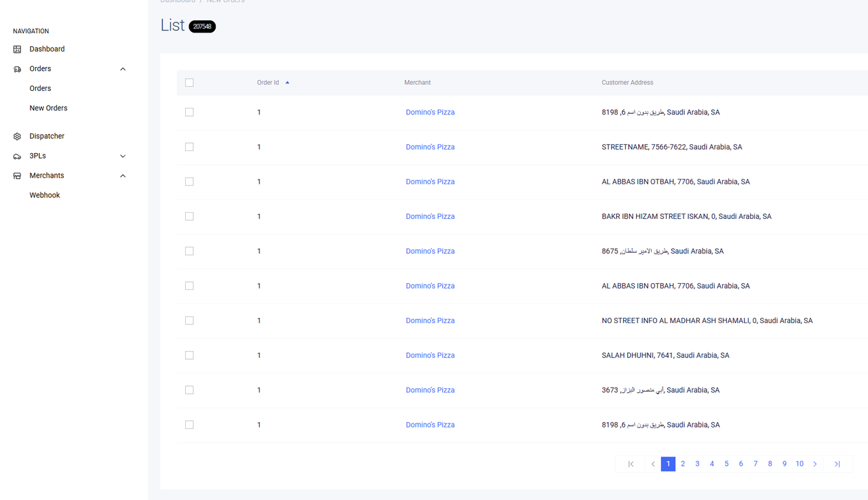Open Domino's Pizza link in STREETNAME row
868x500 pixels.
(x=430, y=147)
